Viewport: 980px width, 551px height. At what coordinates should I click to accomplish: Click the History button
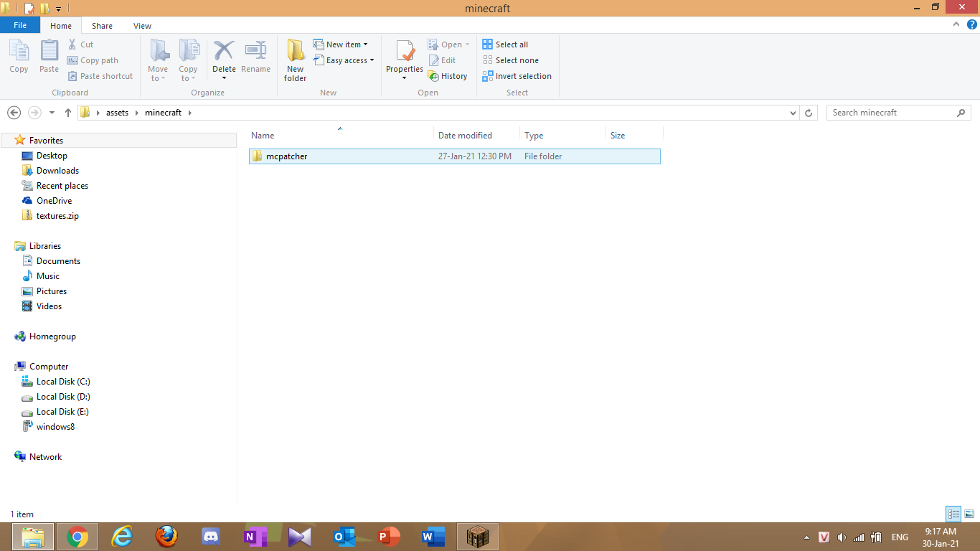[448, 76]
